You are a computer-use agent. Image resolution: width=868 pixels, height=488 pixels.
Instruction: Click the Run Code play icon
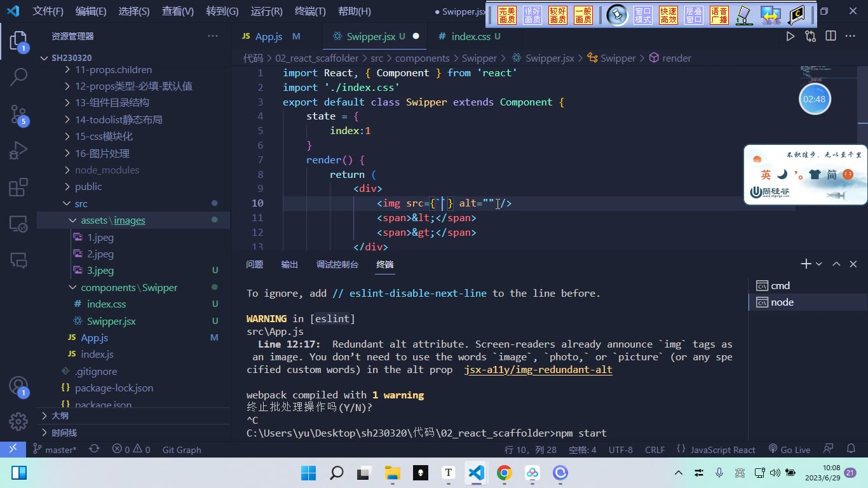[790, 36]
